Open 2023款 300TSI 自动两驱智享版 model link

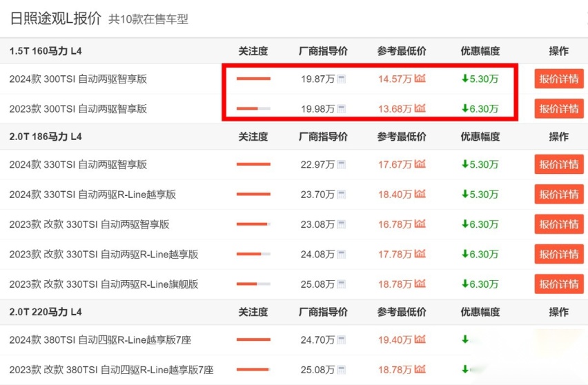click(78, 109)
